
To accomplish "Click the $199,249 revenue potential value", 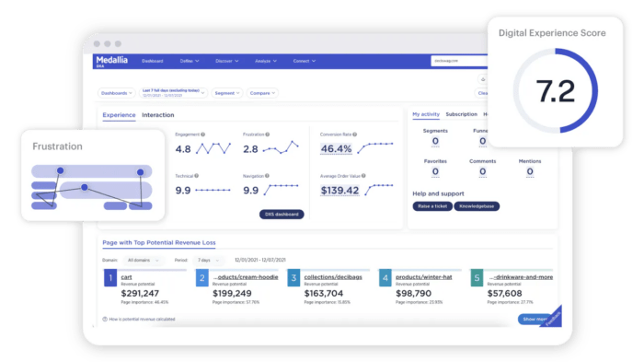I will tap(232, 294).
